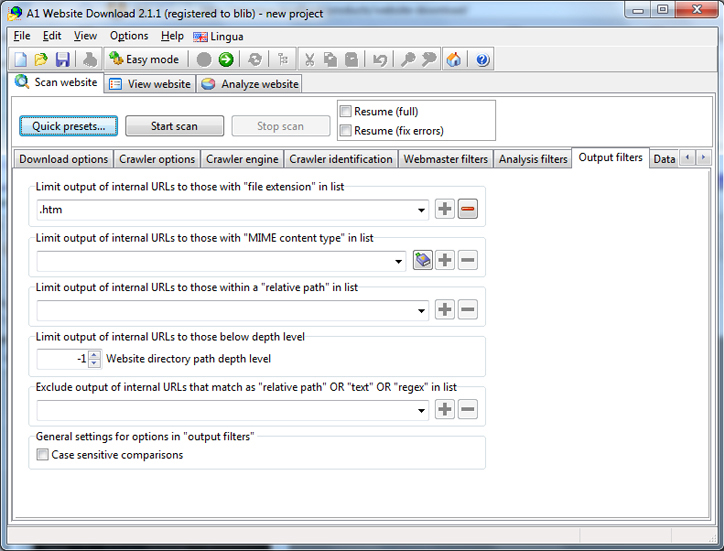724x551 pixels.
Task: Click the Home icon in toolbar
Action: pyautogui.click(x=454, y=60)
